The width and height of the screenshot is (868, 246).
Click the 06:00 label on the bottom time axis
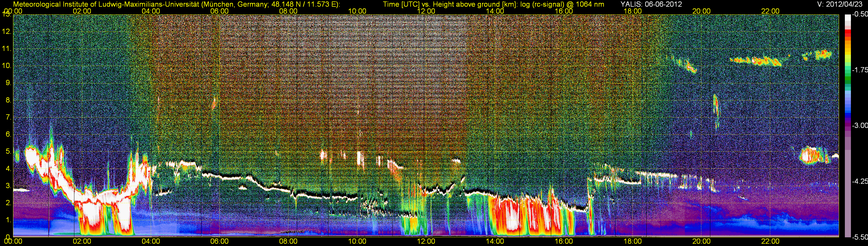pyautogui.click(x=219, y=241)
